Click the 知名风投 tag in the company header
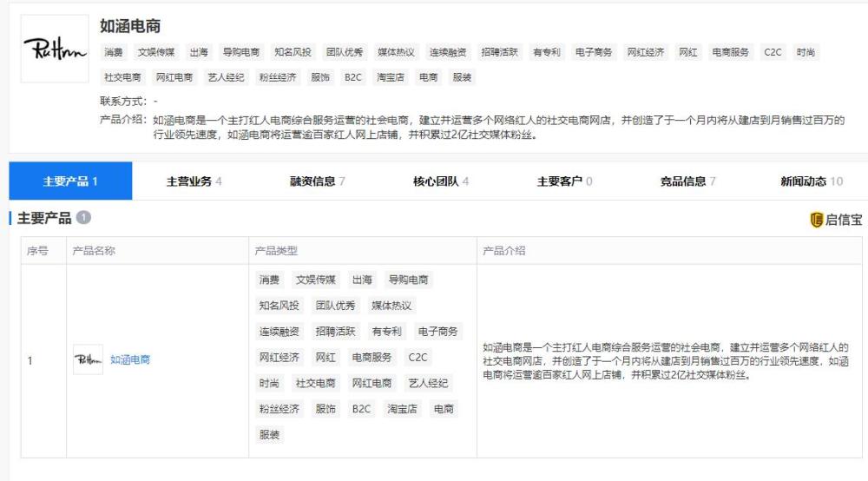The height and width of the screenshot is (481, 868). click(x=293, y=52)
